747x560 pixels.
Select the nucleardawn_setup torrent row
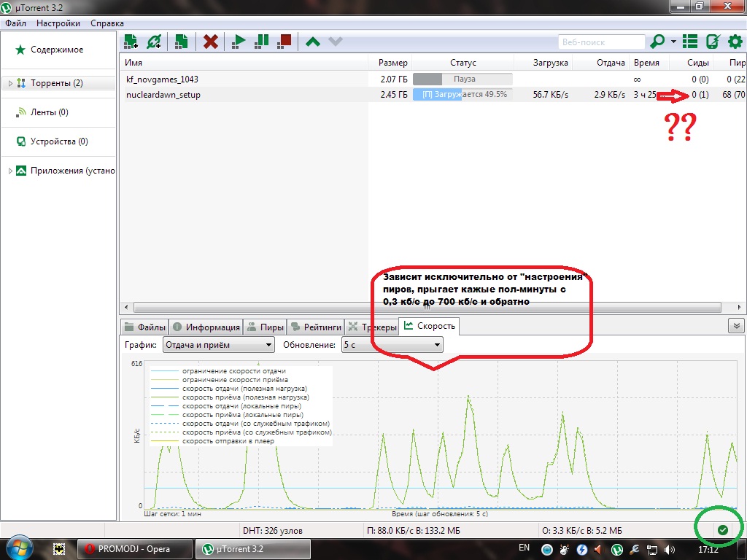click(433, 95)
